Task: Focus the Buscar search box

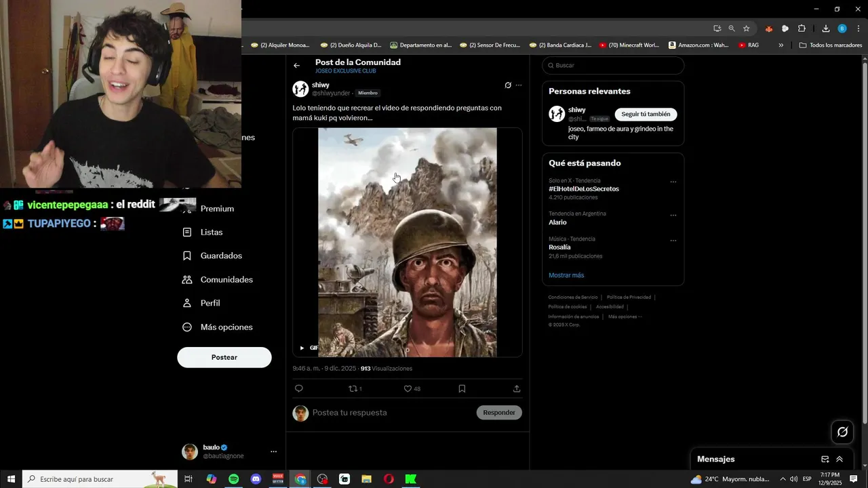Action: 613,65
